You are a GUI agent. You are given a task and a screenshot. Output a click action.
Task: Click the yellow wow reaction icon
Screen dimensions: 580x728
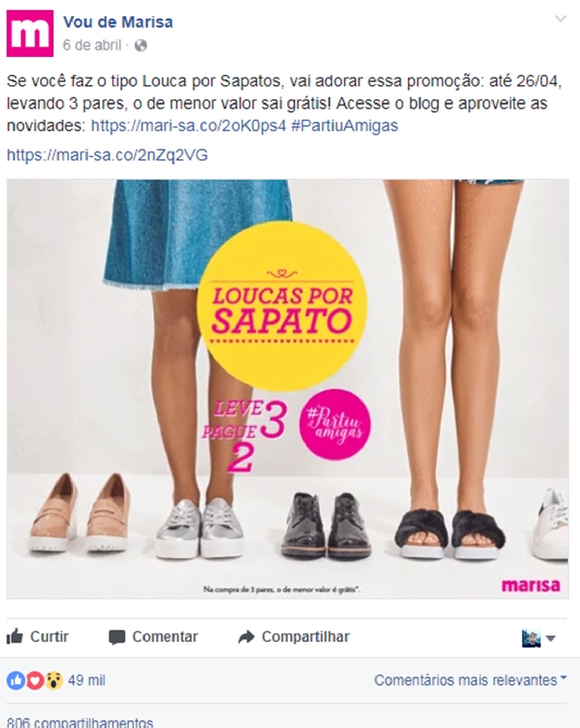(x=54, y=680)
